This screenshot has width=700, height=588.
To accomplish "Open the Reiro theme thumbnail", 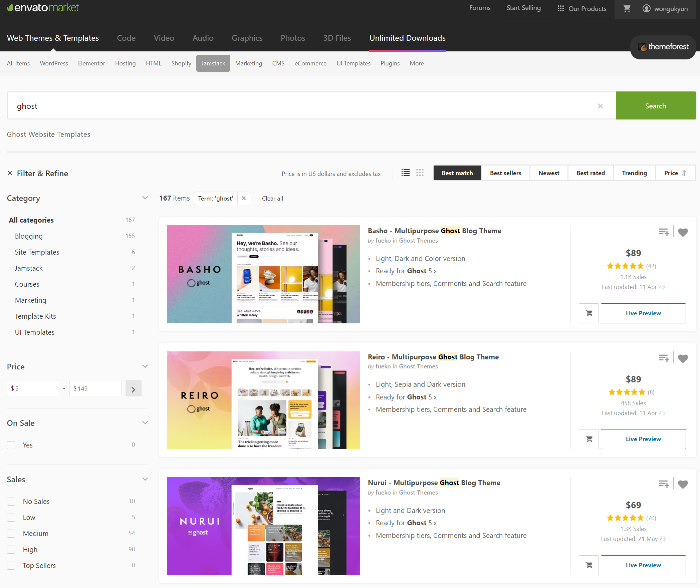I will 263,400.
